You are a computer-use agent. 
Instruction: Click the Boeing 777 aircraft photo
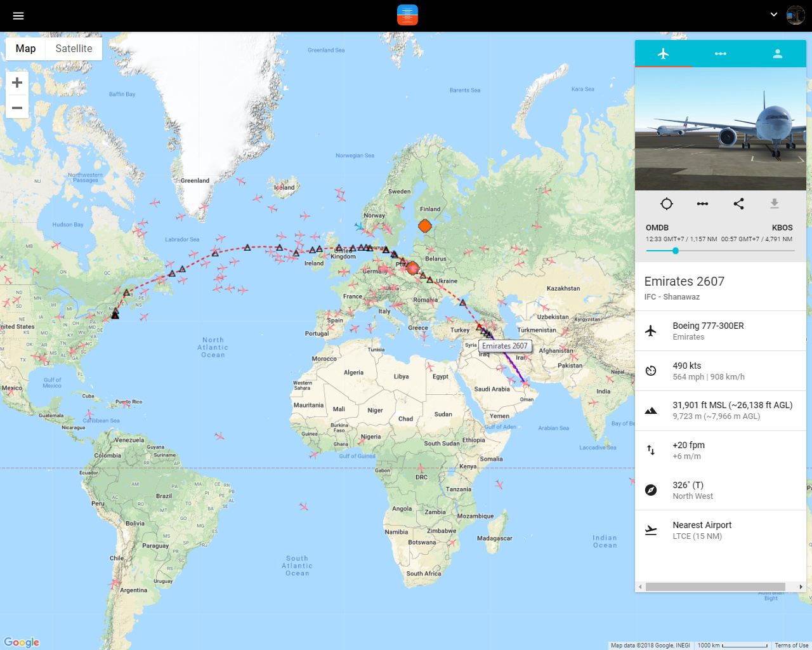point(721,129)
